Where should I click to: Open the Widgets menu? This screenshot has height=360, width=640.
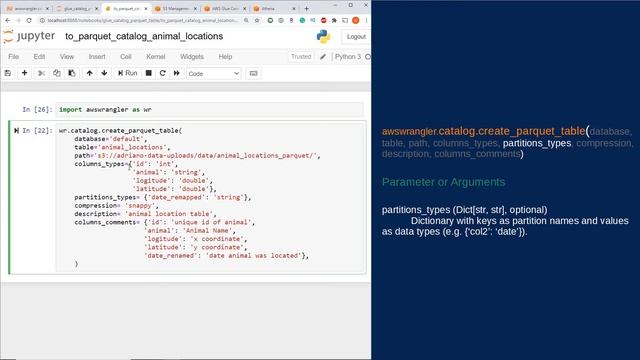pyautogui.click(x=192, y=57)
